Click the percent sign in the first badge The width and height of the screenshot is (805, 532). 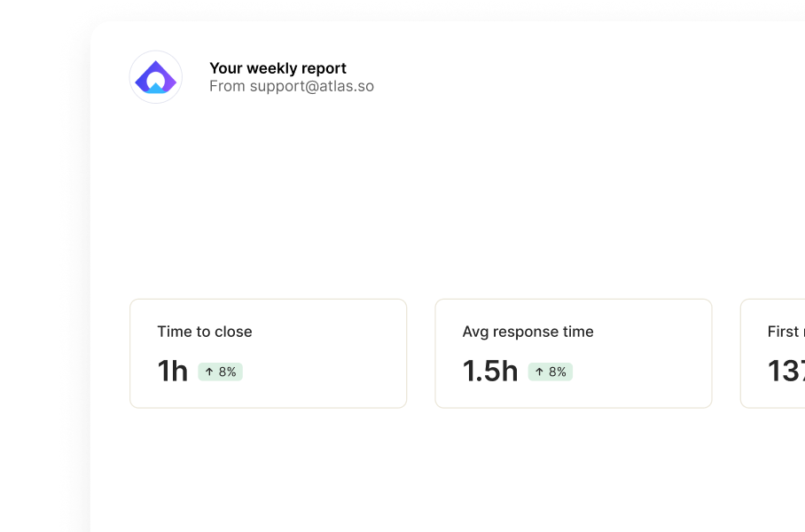tap(231, 372)
